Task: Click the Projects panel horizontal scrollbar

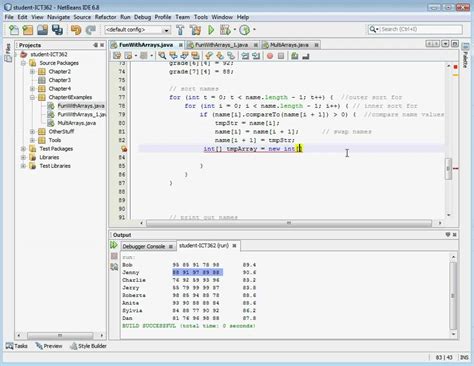Action: point(60,335)
